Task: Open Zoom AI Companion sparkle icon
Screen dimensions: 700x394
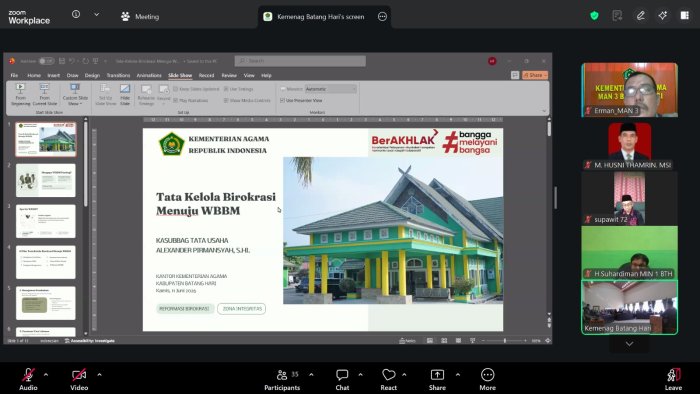Action: [x=662, y=16]
